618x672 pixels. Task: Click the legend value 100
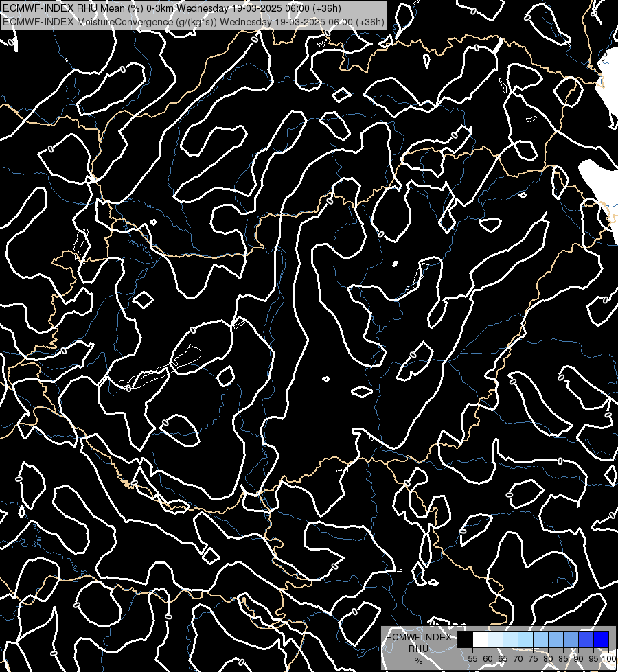tap(608, 659)
